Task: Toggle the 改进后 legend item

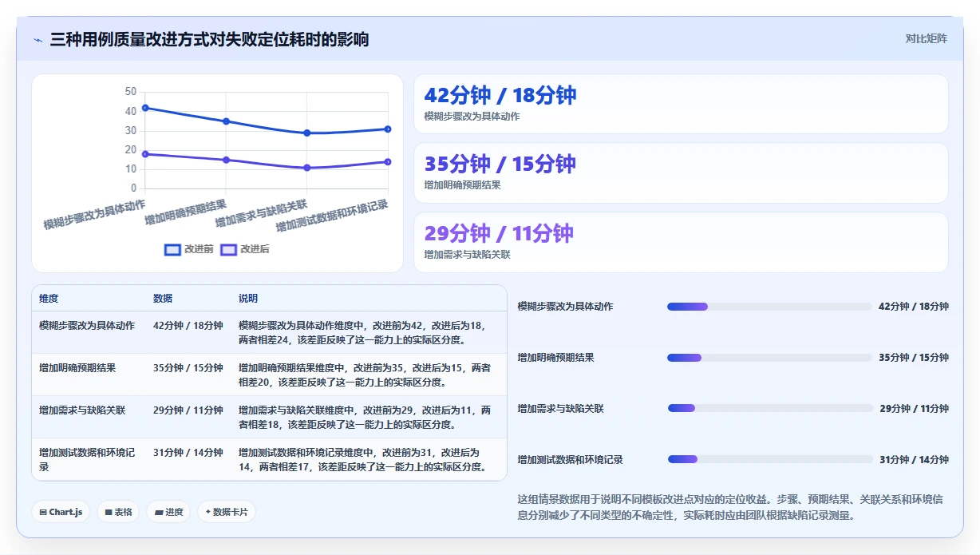Action: pyautogui.click(x=245, y=249)
